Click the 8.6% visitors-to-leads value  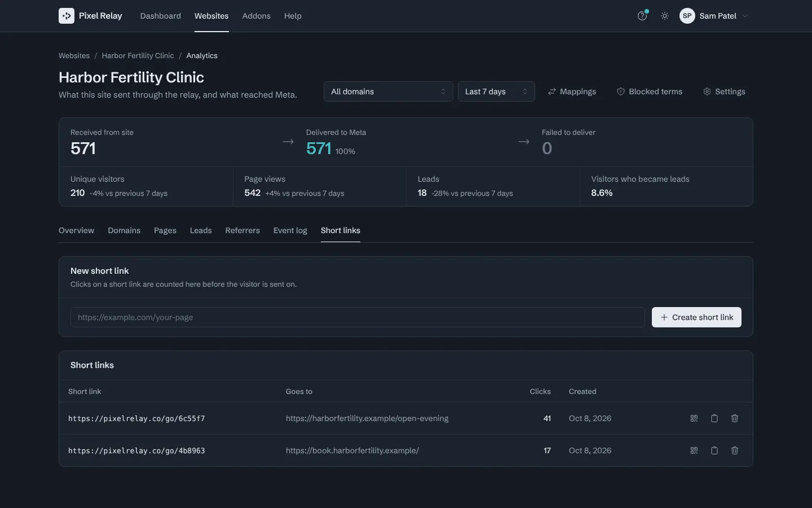(602, 193)
